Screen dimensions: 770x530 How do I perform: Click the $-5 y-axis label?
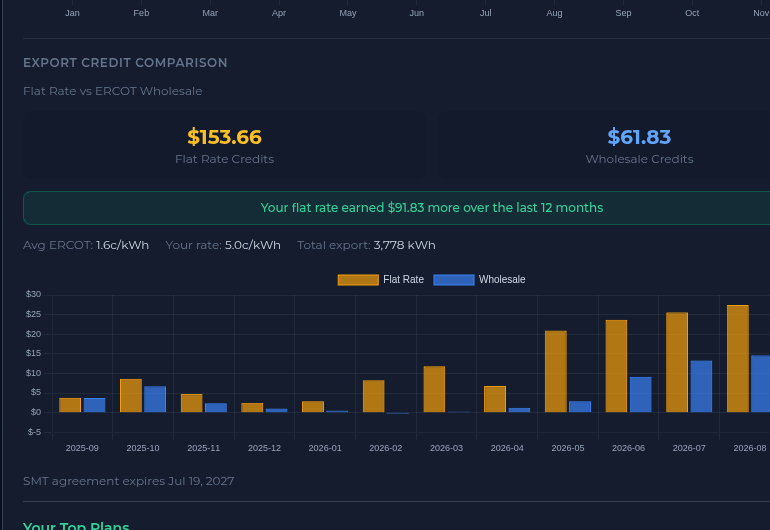coord(34,432)
